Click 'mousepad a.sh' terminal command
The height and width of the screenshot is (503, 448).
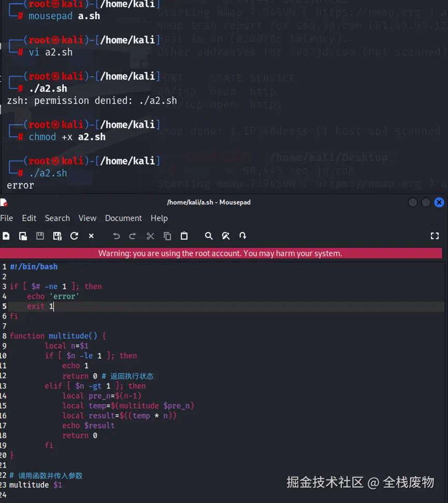tap(64, 16)
